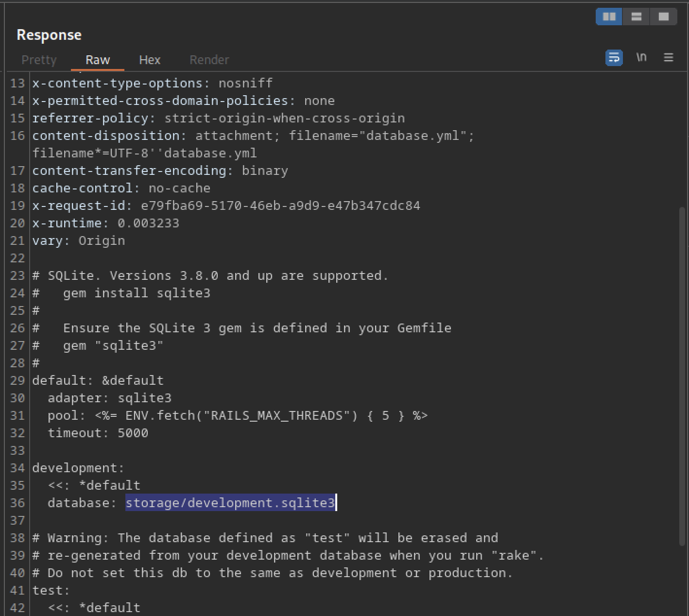Open the Render tab
Viewport: 689px width, 616px height.
click(209, 60)
